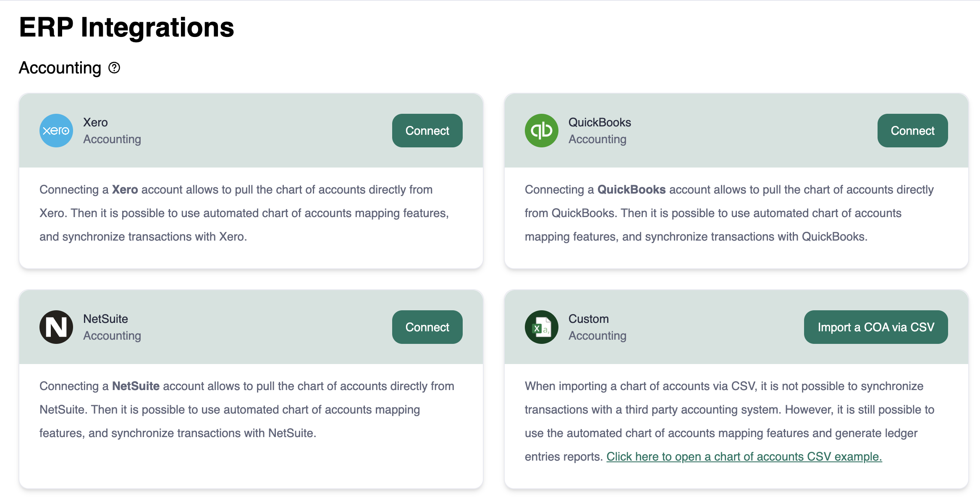Click the NetSuite logo icon

[56, 327]
